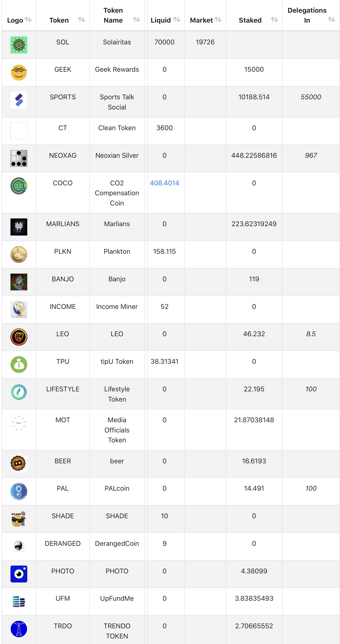Click the BEER bottle cap logo
This screenshot has height=644, width=340.
tap(19, 464)
